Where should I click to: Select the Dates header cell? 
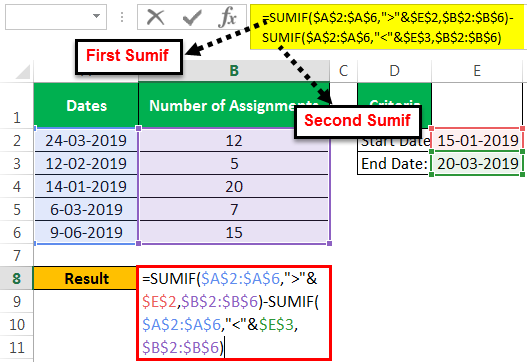coord(86,105)
